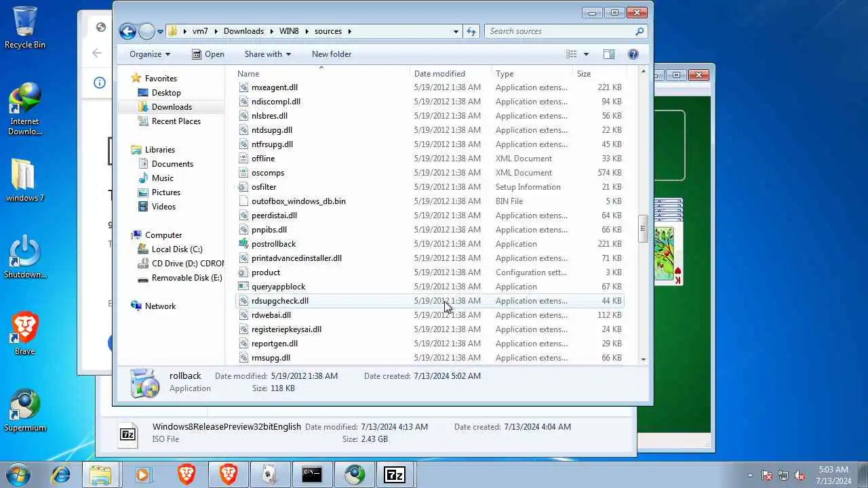This screenshot has height=488, width=868.
Task: Sort by Date modified column header
Action: point(450,73)
